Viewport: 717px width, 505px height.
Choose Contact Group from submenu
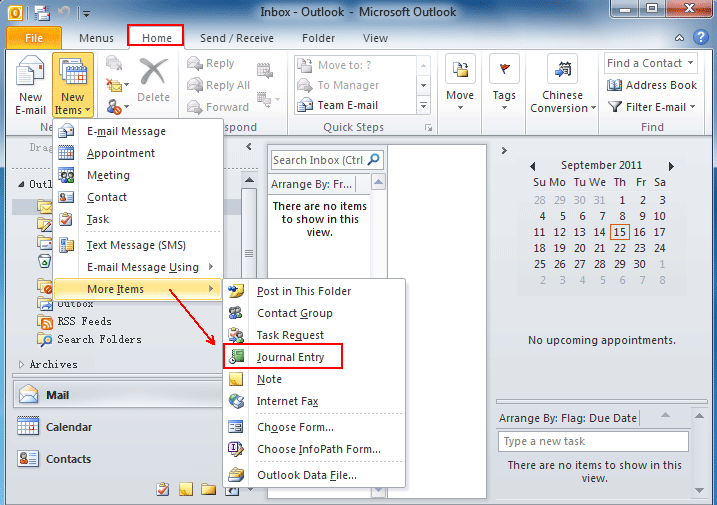pos(314,313)
